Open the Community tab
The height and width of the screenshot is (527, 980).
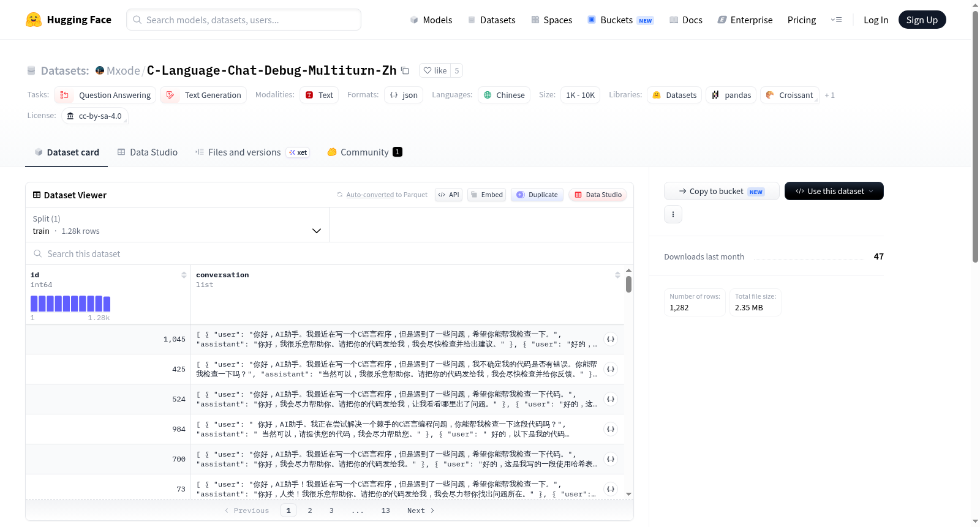364,152
